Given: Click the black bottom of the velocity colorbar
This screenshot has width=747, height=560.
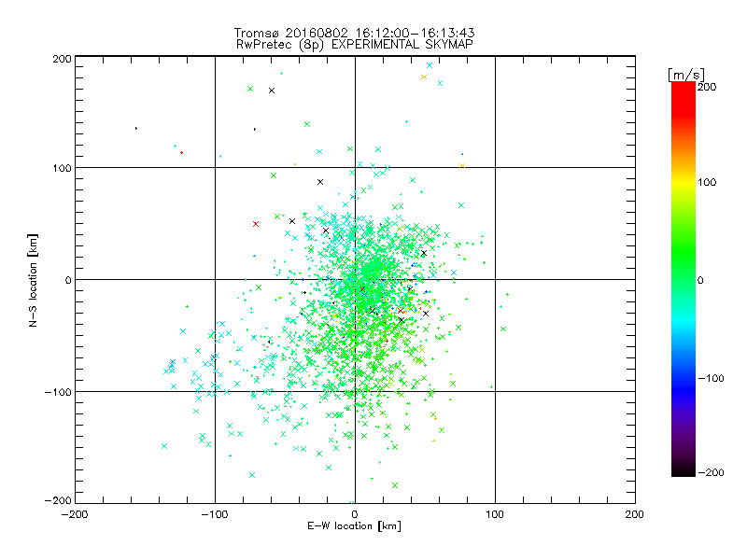Looking at the screenshot, I should pyautogui.click(x=684, y=471).
